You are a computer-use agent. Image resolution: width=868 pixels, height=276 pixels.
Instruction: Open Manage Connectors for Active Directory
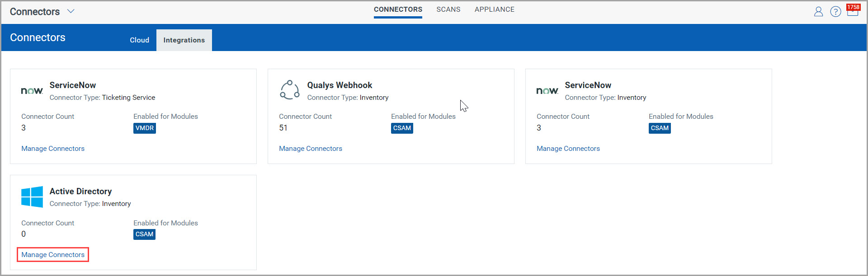tap(53, 255)
